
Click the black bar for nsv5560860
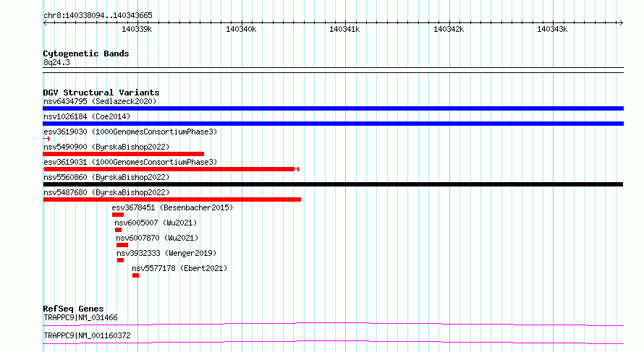(x=333, y=184)
